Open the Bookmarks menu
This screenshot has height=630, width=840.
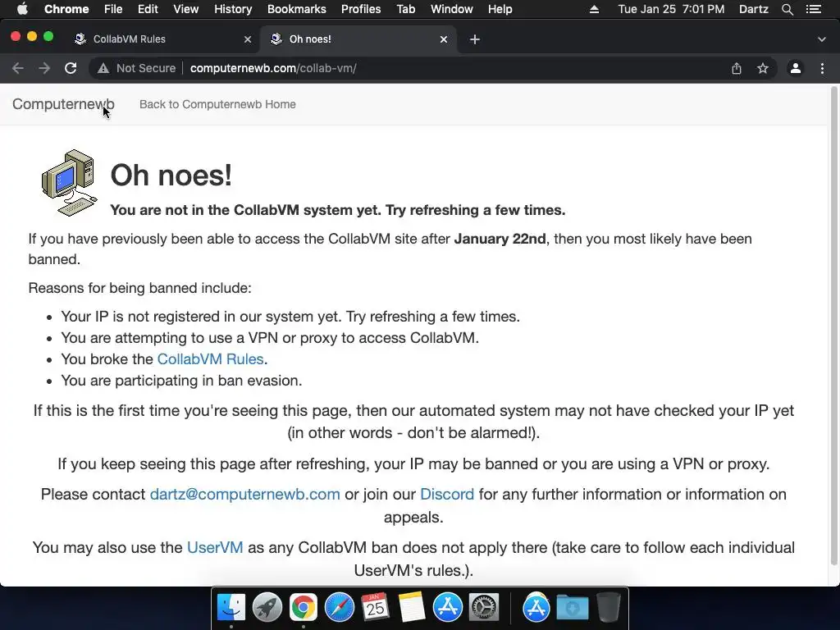pyautogui.click(x=296, y=9)
